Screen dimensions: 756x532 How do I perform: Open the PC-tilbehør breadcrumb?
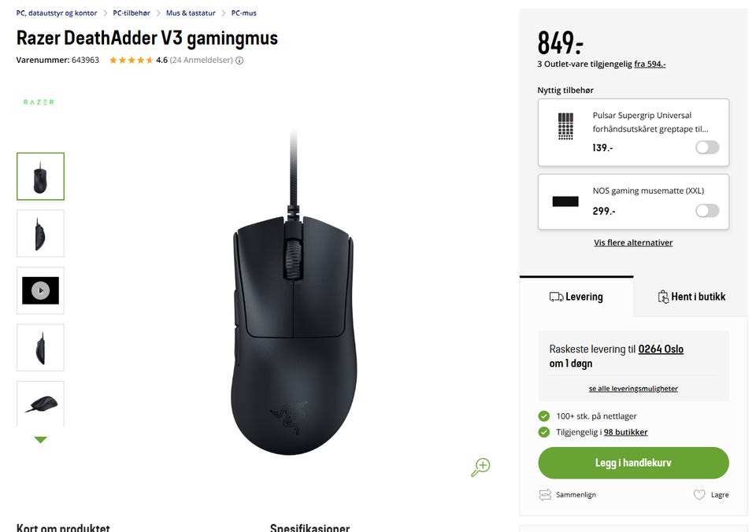click(132, 13)
